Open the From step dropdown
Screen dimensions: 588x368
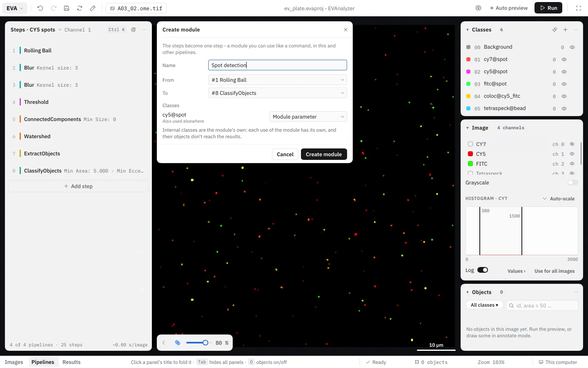pos(278,80)
